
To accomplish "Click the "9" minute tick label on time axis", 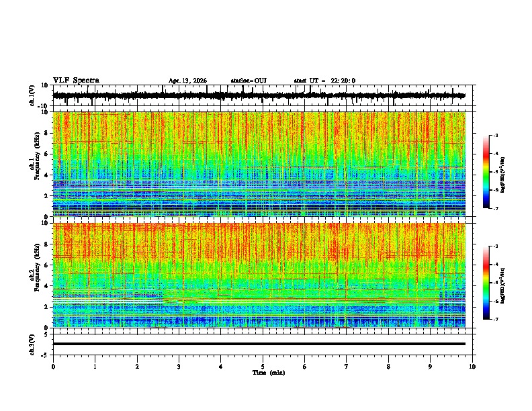I will pos(430,367).
